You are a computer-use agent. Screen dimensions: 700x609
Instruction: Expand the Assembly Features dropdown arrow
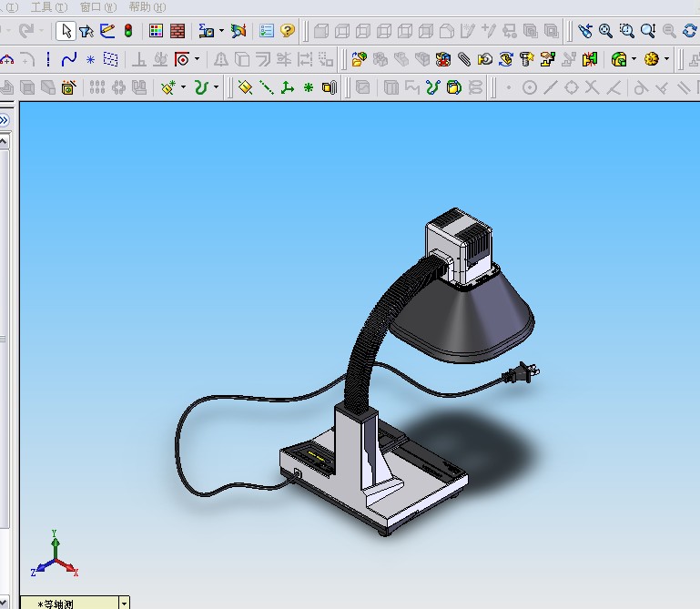tap(634, 59)
